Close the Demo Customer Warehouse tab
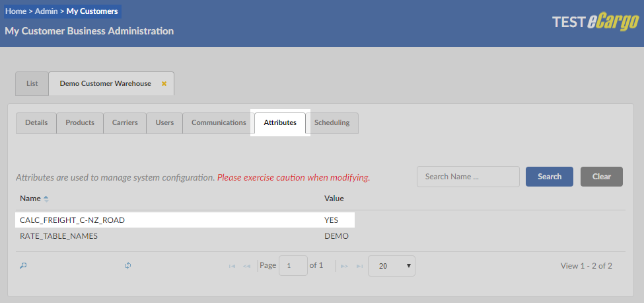Screen dimensions: 644x303 click(x=164, y=84)
